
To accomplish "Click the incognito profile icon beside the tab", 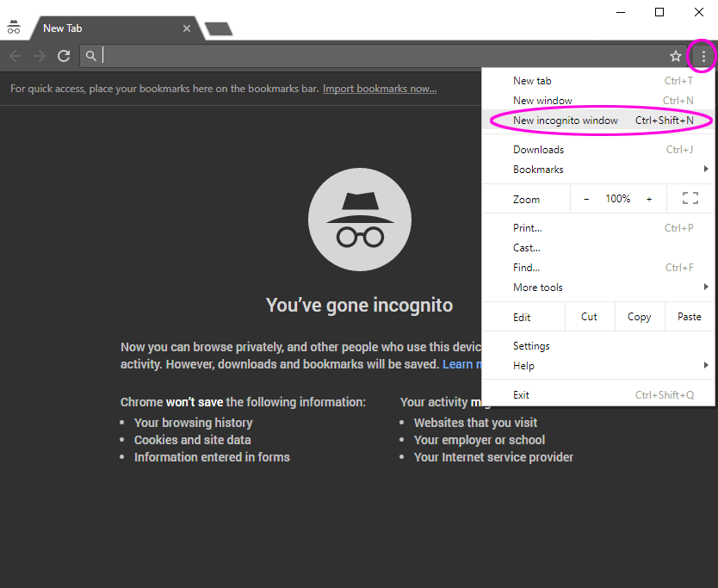I will (15, 27).
